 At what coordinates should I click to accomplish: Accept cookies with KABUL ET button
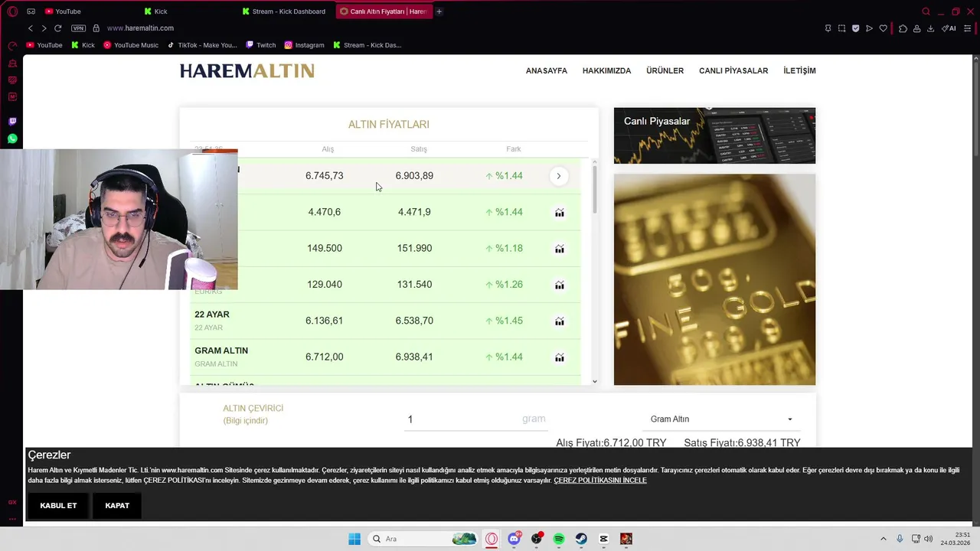[x=58, y=506]
